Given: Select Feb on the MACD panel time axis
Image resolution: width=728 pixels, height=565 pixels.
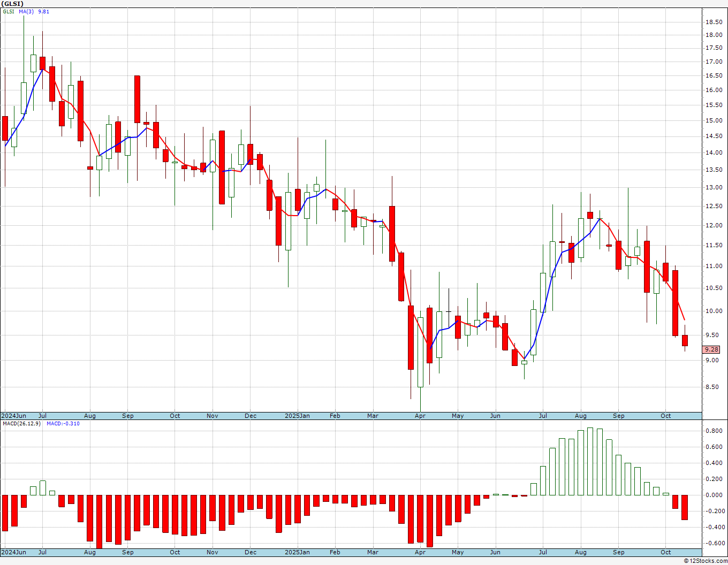Looking at the screenshot, I should pos(335,552).
